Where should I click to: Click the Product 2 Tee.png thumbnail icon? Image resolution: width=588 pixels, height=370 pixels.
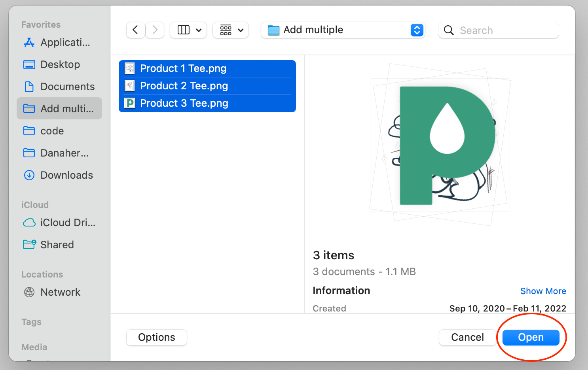pyautogui.click(x=130, y=86)
